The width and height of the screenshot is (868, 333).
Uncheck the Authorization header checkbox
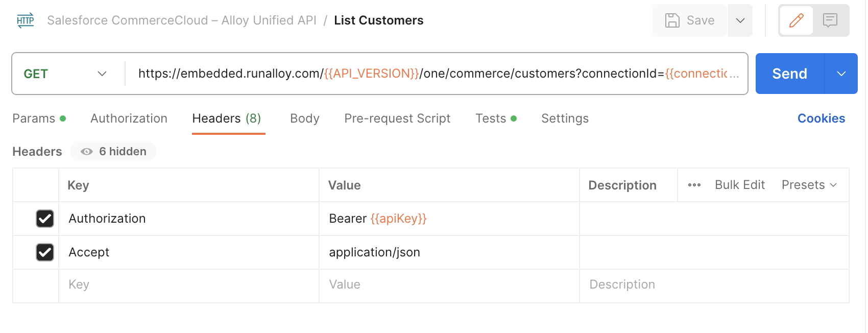pos(45,219)
